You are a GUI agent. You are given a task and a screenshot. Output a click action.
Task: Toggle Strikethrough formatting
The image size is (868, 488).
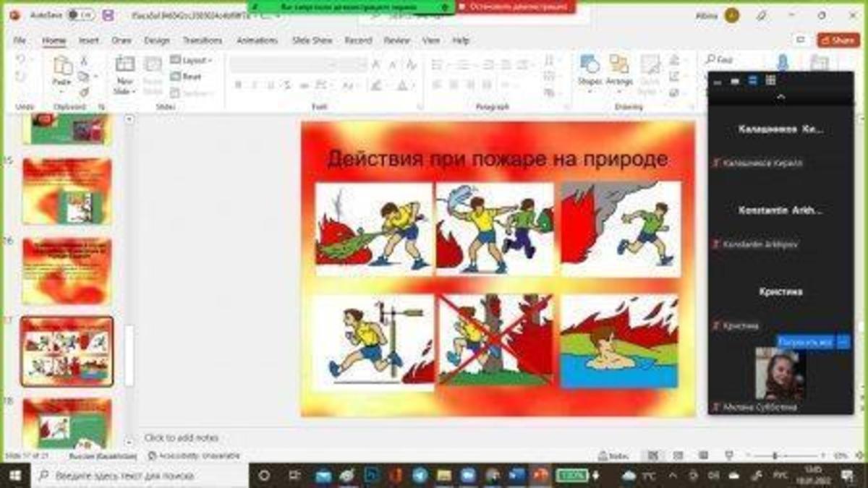tap(287, 86)
